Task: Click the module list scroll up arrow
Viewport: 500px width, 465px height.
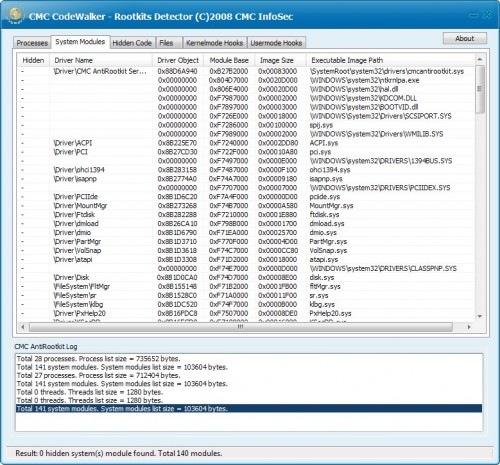Action: pos(480,59)
